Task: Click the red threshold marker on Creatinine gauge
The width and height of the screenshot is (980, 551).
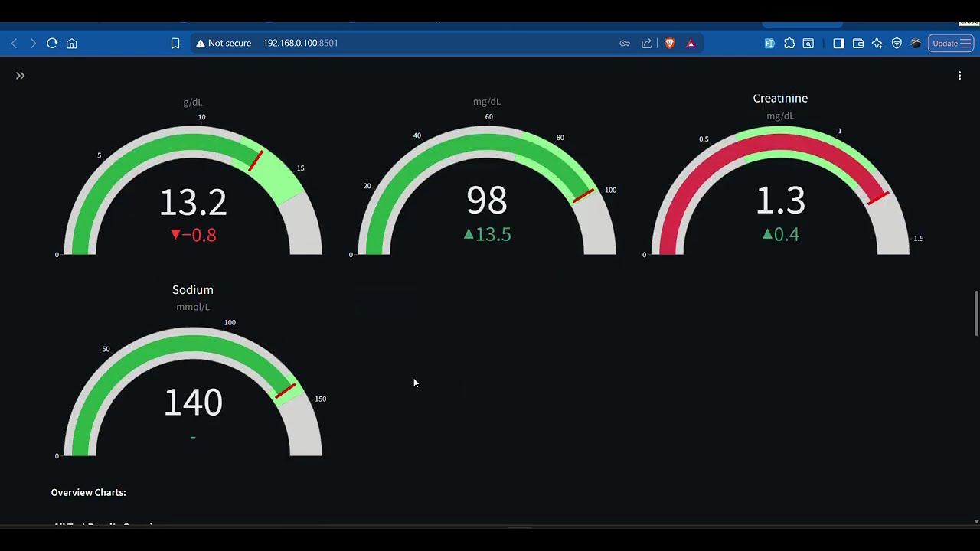Action: pos(878,198)
